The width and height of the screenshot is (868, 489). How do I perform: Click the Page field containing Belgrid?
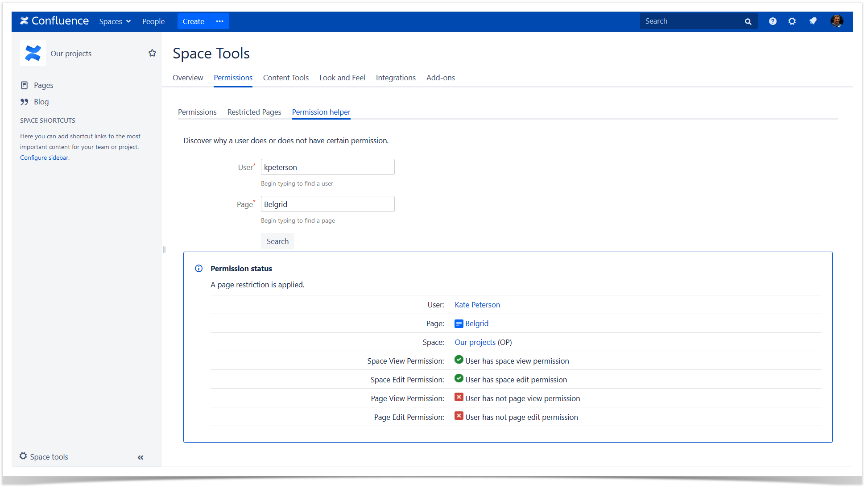coord(328,204)
